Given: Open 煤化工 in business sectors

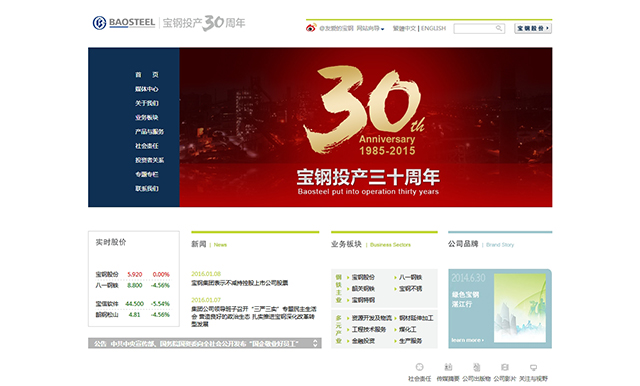Looking at the screenshot, I should click(407, 329).
